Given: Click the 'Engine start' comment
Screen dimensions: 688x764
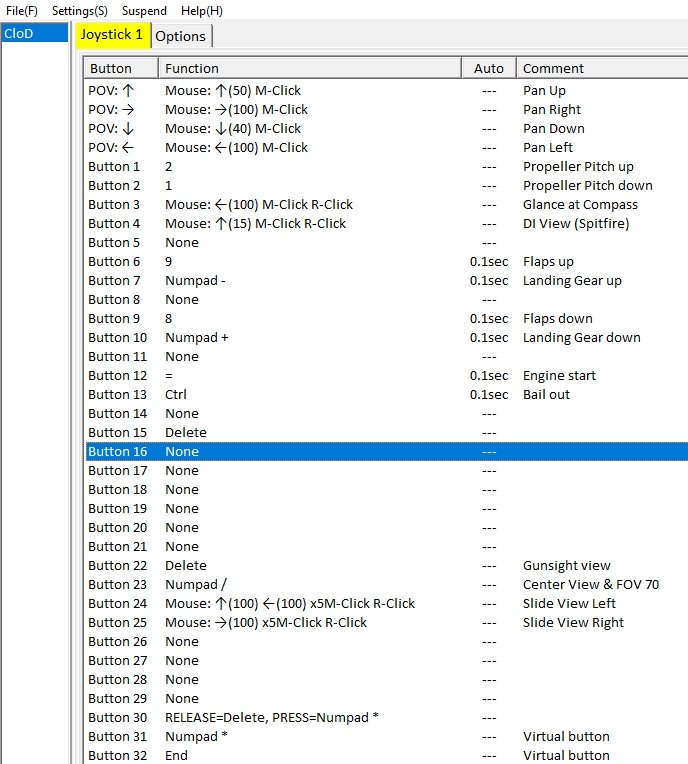Looking at the screenshot, I should [559, 376].
